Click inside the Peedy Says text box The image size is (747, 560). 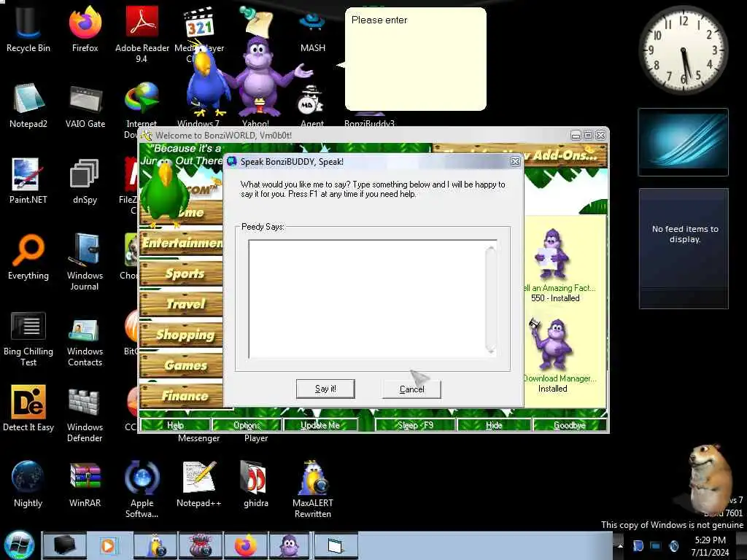coord(367,299)
